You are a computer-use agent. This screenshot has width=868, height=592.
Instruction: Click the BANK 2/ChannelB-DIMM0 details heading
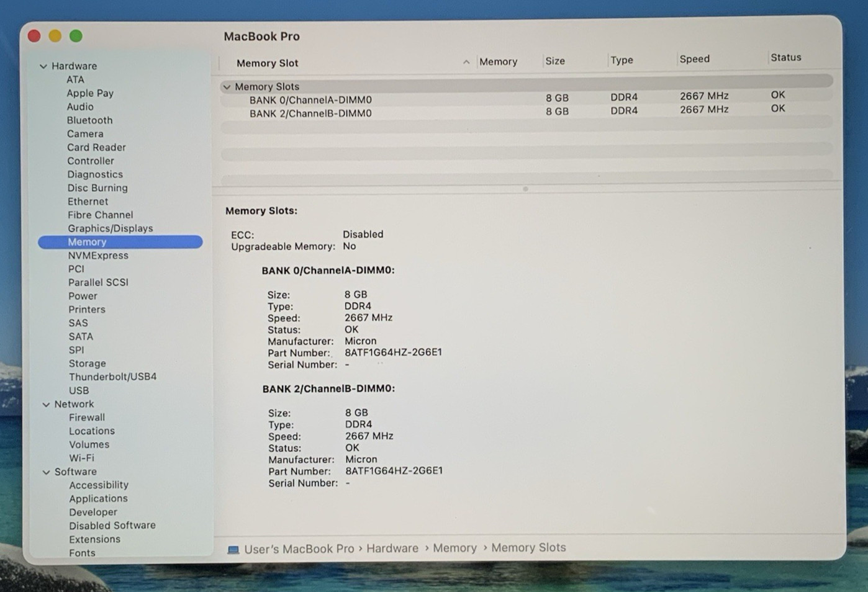pyautogui.click(x=328, y=388)
